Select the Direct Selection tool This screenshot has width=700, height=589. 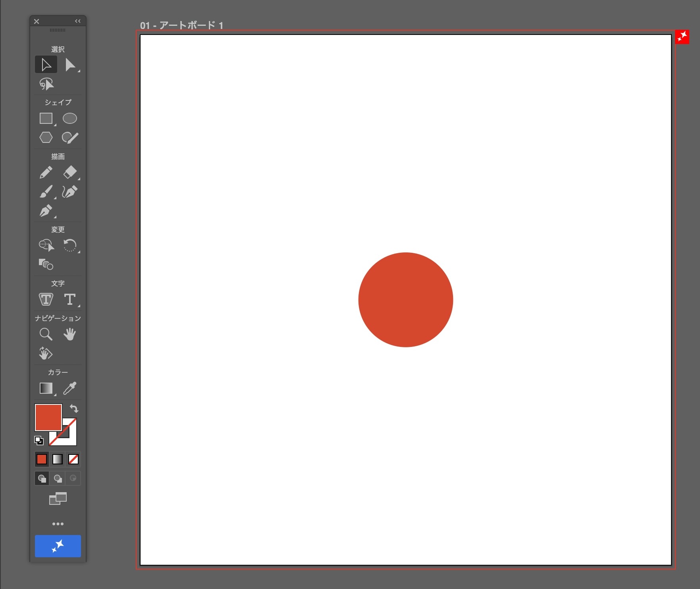70,65
